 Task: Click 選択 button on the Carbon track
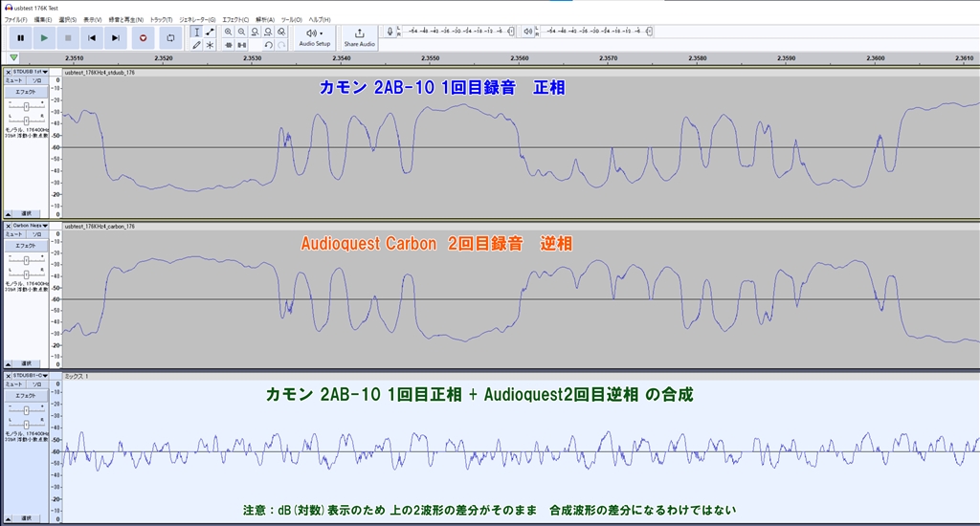coord(26,363)
